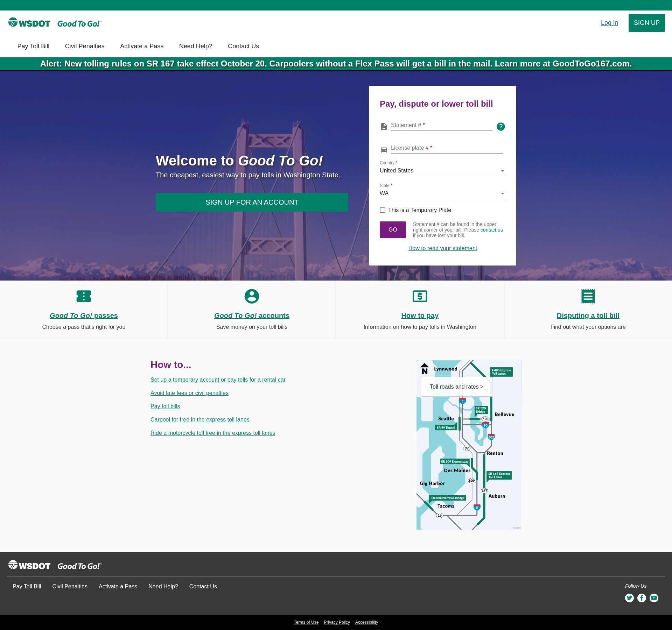
Task: Click the WSDOT logo in the header
Action: [x=29, y=23]
